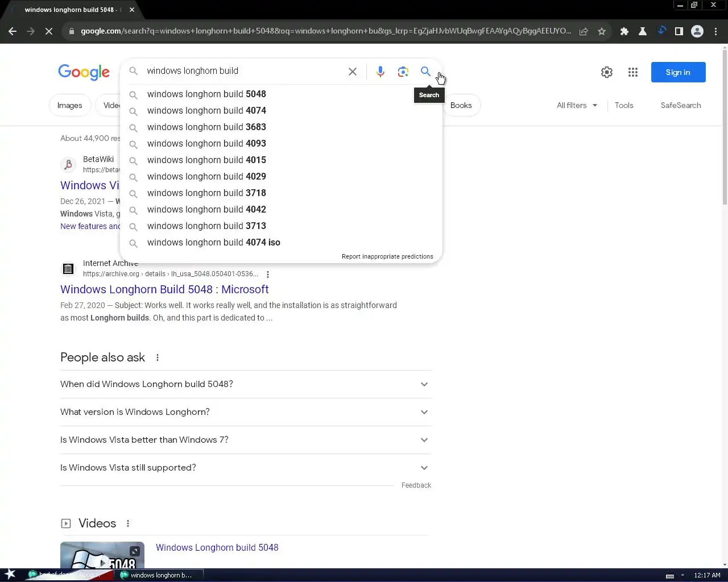Select suggestion 'windows longhorn build 4042'
This screenshot has width=728, height=582.
[x=281, y=210]
